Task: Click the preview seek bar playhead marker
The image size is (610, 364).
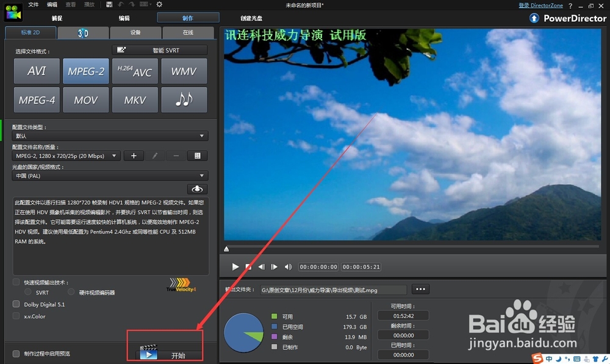Action: (x=226, y=249)
